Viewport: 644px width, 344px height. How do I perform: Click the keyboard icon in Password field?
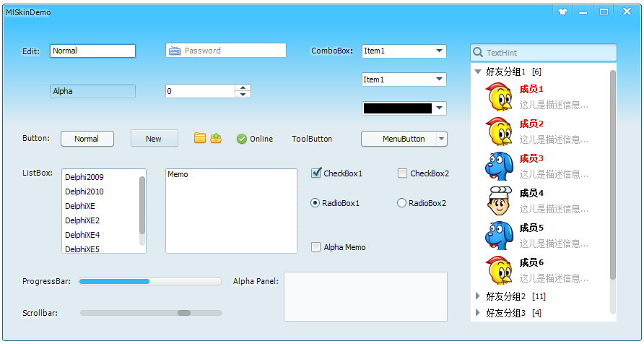coord(175,51)
